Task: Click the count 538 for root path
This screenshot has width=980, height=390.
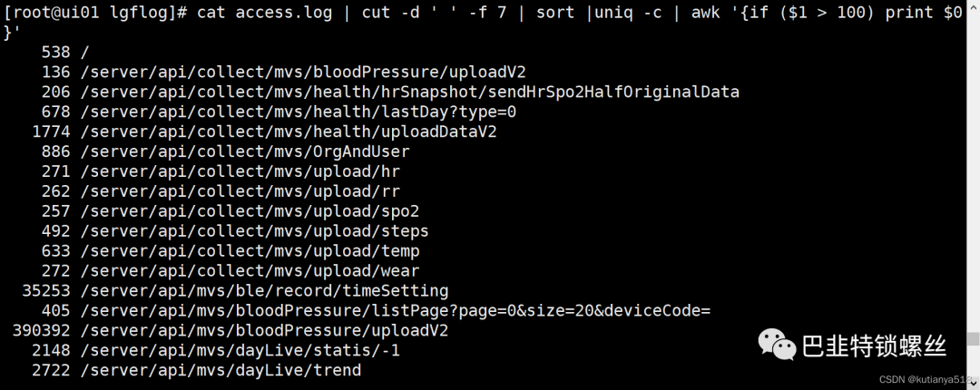Action: click(x=56, y=53)
